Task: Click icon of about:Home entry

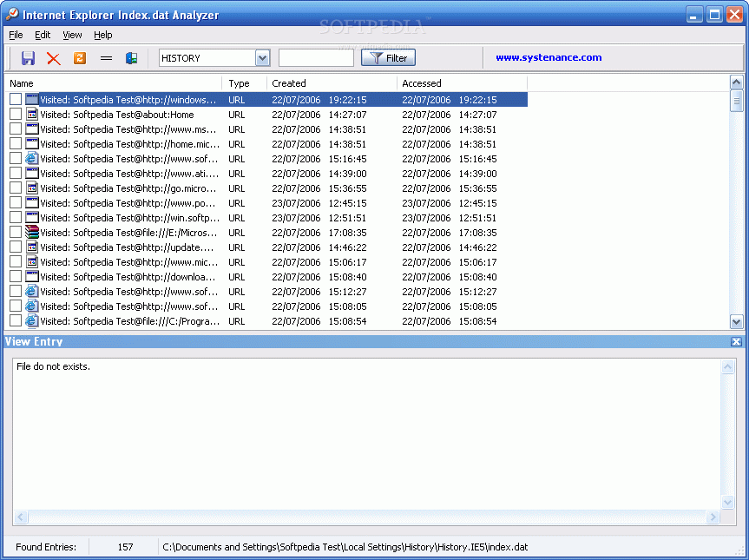Action: [x=32, y=115]
